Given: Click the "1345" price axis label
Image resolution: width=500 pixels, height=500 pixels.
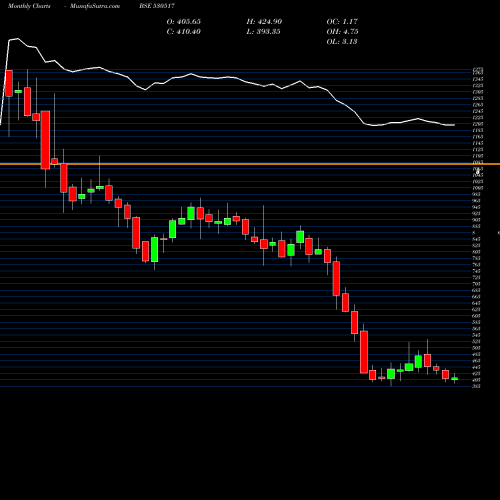Looking at the screenshot, I should tap(478, 79).
